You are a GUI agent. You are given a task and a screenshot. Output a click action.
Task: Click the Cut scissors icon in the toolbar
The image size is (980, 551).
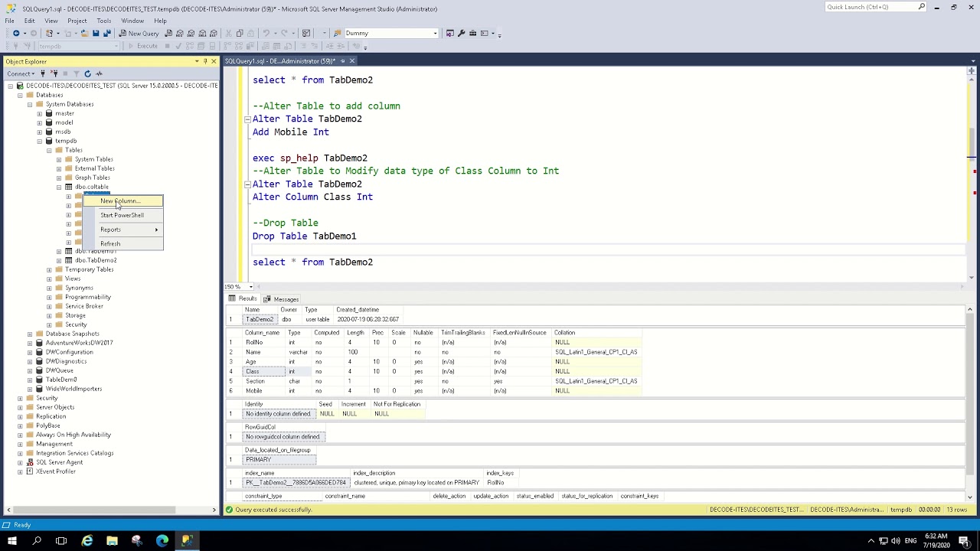pos(228,33)
